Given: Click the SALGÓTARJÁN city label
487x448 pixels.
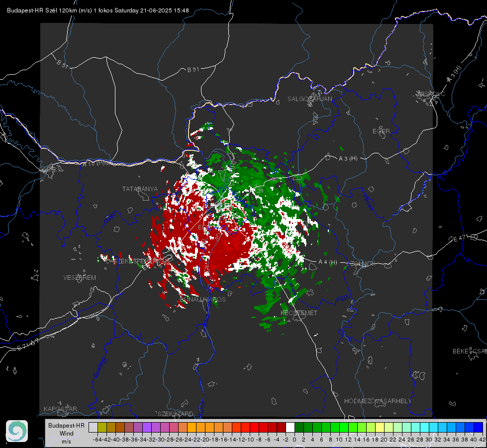Looking at the screenshot, I should [309, 99].
